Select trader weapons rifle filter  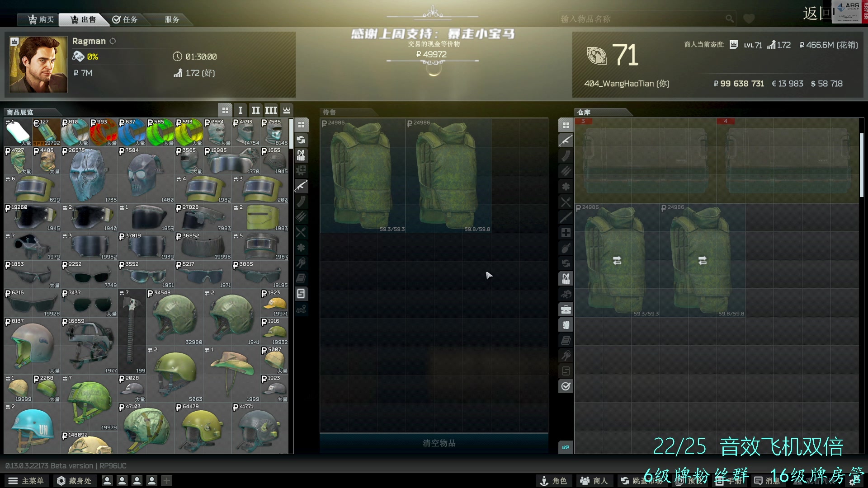point(301,186)
